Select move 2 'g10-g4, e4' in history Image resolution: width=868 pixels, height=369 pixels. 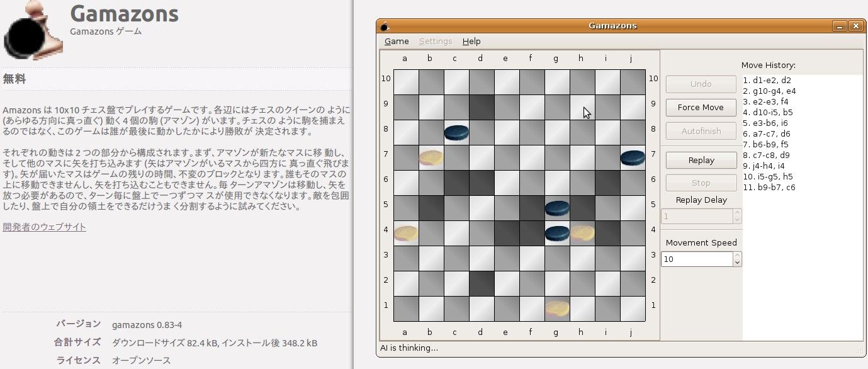770,91
